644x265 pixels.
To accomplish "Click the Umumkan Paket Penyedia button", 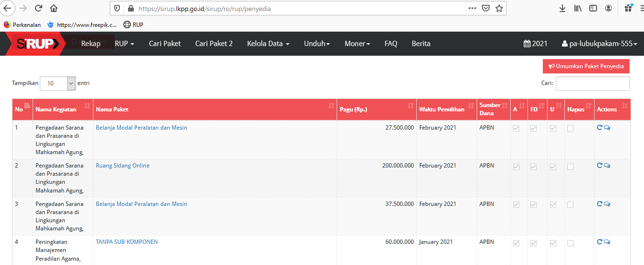I will click(x=586, y=66).
